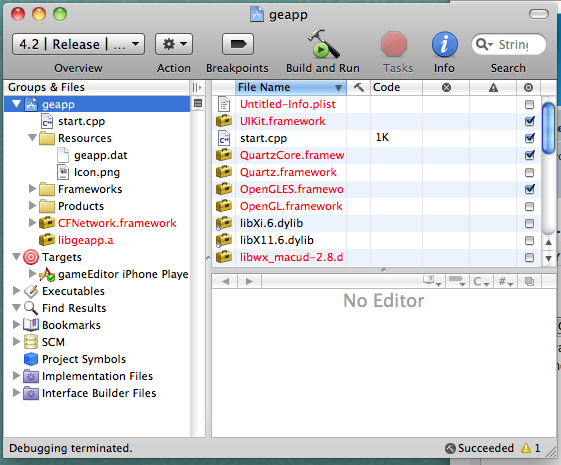This screenshot has width=561, height=465.
Task: Click the warnings triangle column header
Action: pyautogui.click(x=493, y=87)
